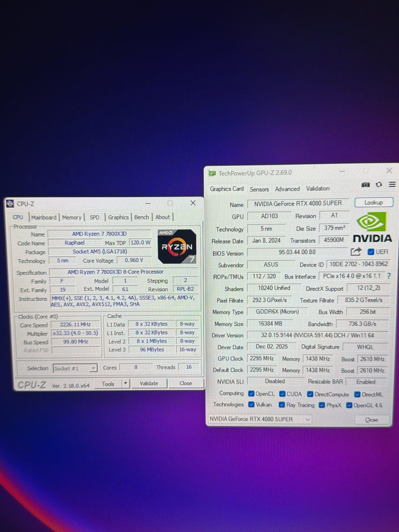The width and height of the screenshot is (399, 532).
Task: Click the GPU-Z screenshot camera icon
Action: (365, 185)
